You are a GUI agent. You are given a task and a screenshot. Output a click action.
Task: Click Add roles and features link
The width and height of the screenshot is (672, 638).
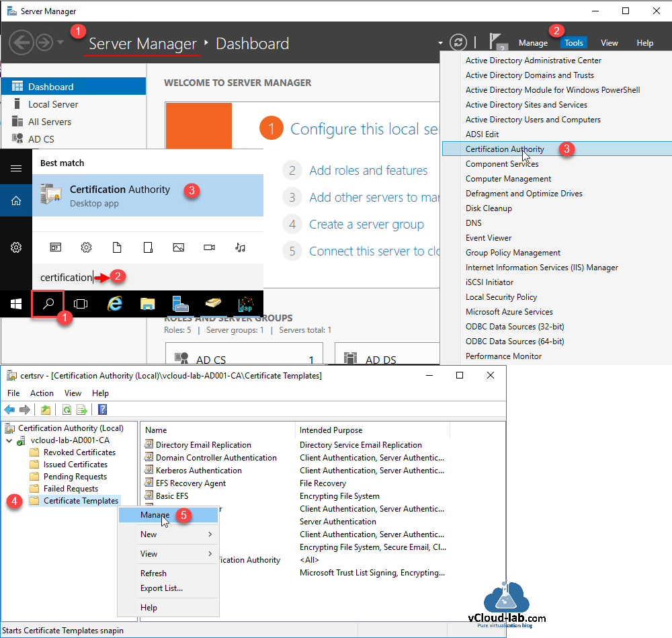pyautogui.click(x=368, y=170)
